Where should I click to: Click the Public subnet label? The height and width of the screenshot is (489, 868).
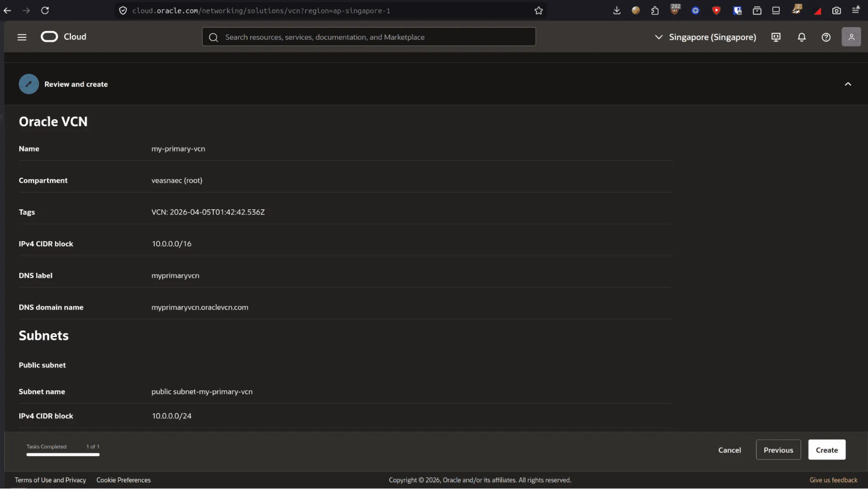click(x=42, y=365)
